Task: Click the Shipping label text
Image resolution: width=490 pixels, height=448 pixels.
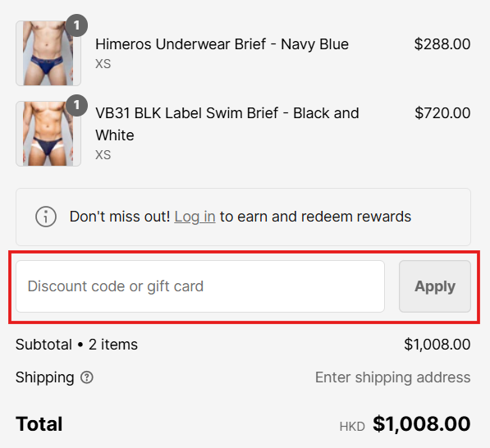Action: pos(45,377)
